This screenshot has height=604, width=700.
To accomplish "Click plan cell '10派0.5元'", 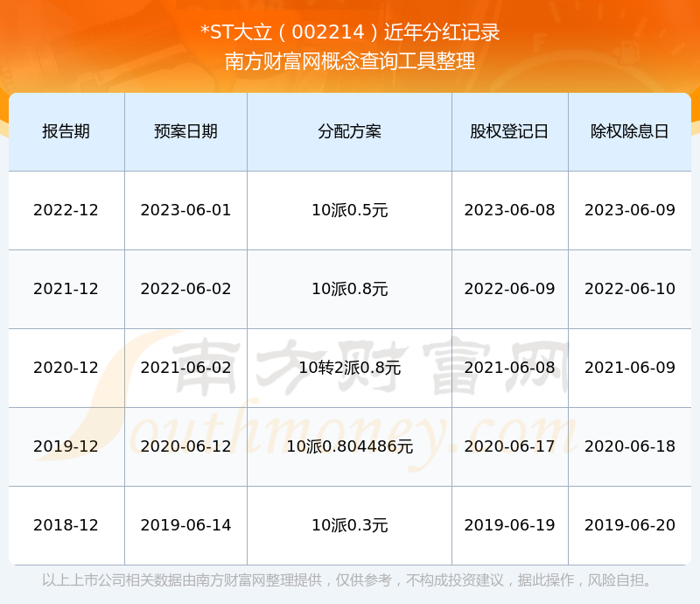I will click(349, 210).
